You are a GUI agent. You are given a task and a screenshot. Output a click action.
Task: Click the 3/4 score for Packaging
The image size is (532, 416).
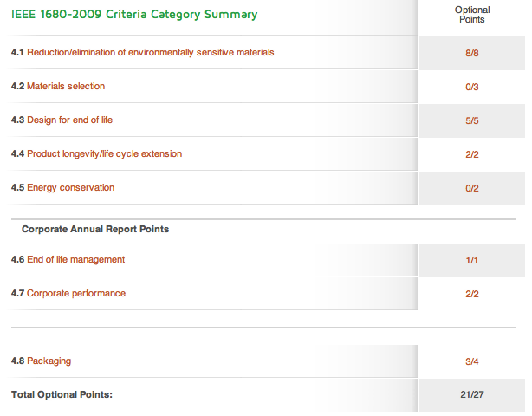pyautogui.click(x=472, y=361)
